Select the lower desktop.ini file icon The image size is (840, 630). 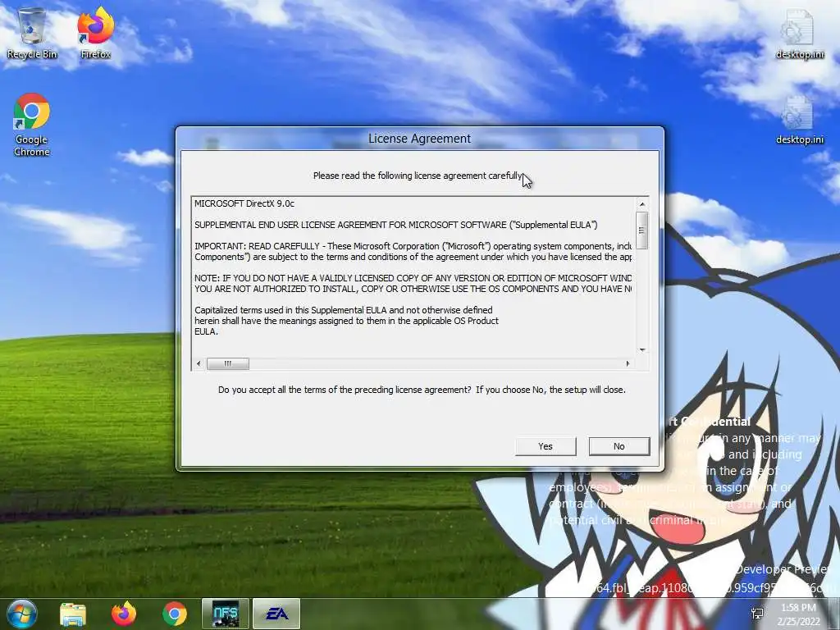point(799,120)
